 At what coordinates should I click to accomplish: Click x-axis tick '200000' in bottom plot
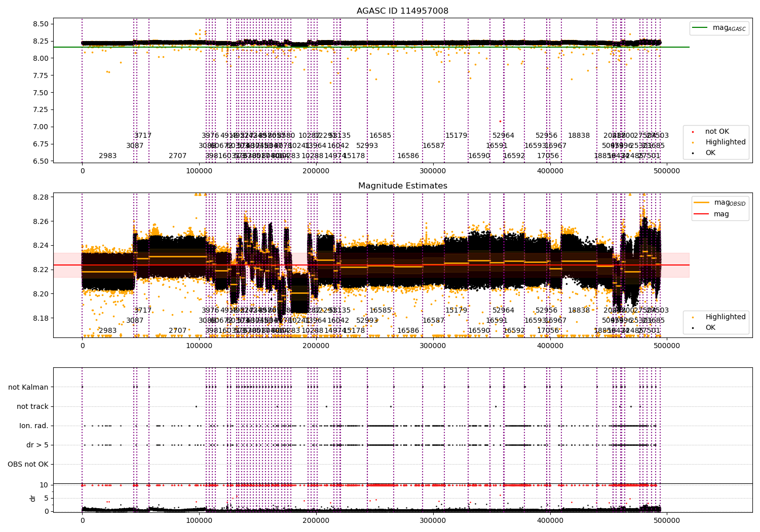(316, 521)
